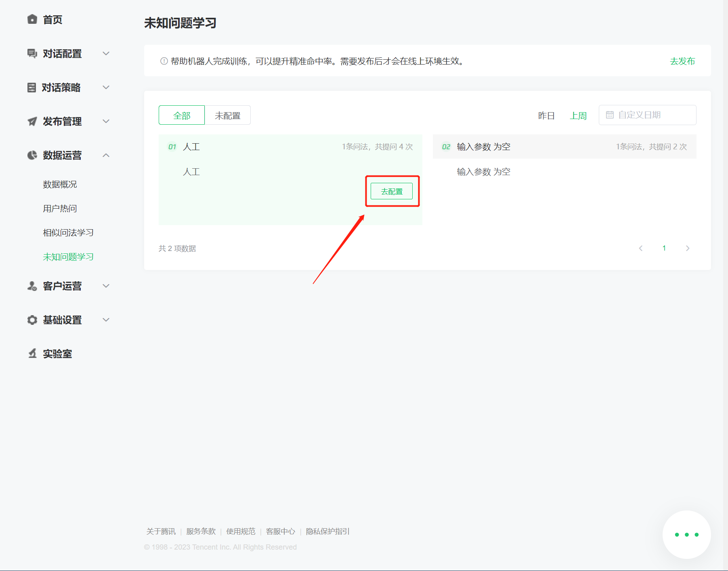Click the paper plane icon for 发布管理
Viewport: 728px width, 571px height.
pyautogui.click(x=32, y=121)
